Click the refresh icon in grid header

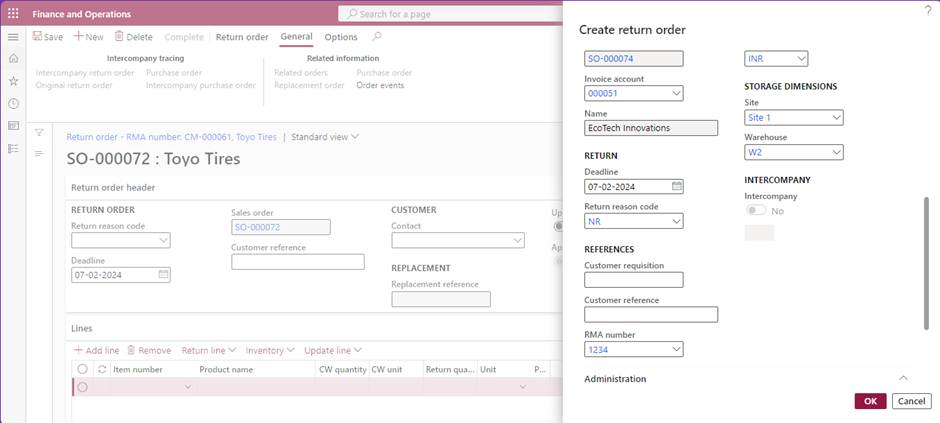(x=102, y=370)
